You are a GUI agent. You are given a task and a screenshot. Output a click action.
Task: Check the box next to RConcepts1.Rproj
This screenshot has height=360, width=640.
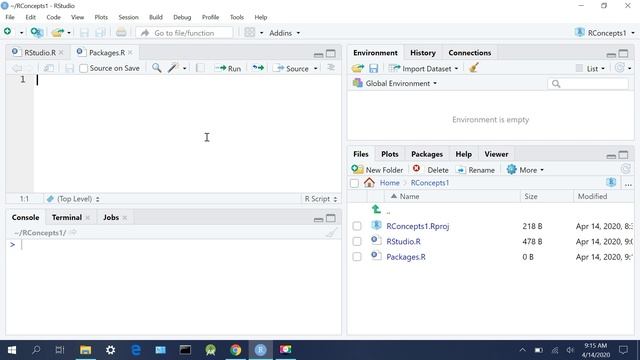pos(357,226)
